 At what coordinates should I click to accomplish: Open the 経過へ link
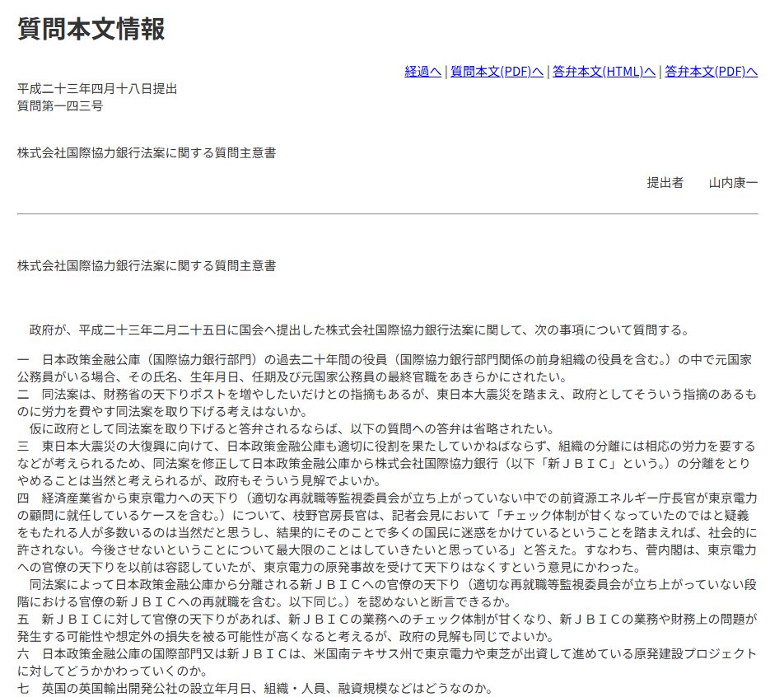point(422,72)
